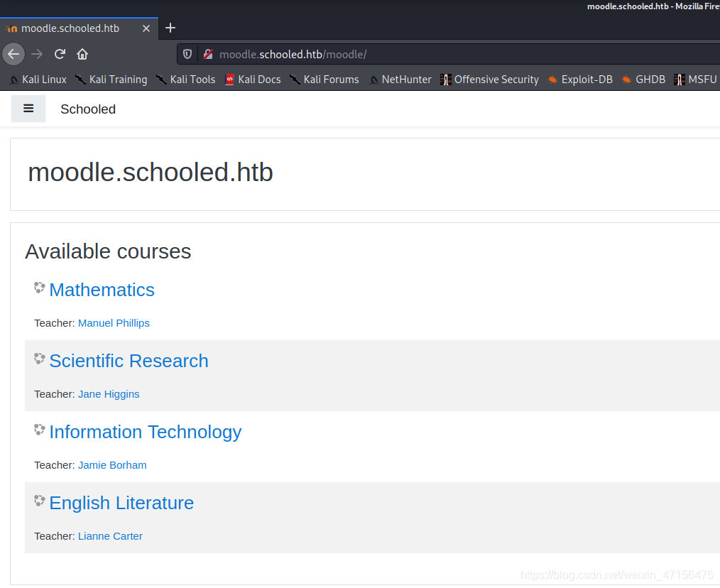Open the hamburger side menu
The image size is (720, 588).
point(28,109)
